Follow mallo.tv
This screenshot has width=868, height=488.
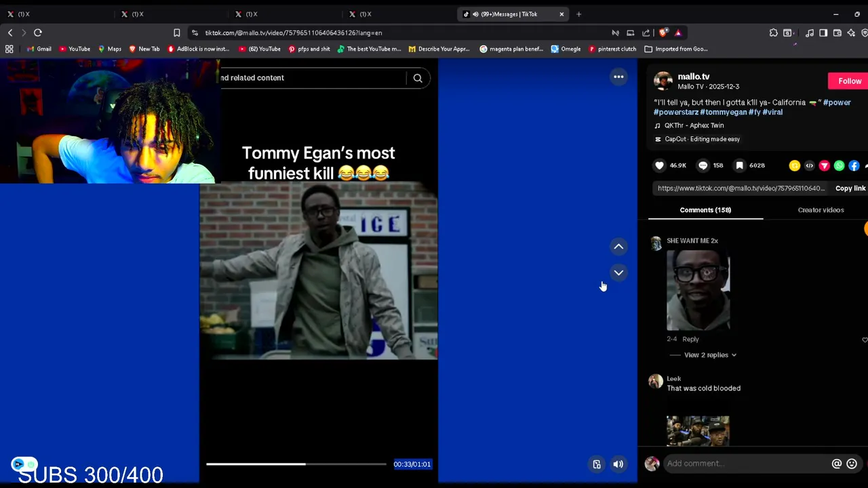(x=849, y=81)
